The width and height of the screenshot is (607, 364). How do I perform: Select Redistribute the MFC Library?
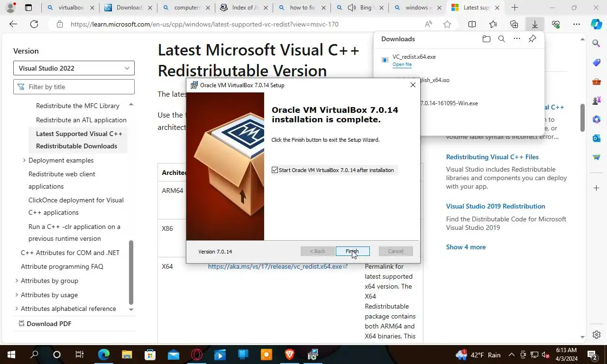[x=78, y=106]
